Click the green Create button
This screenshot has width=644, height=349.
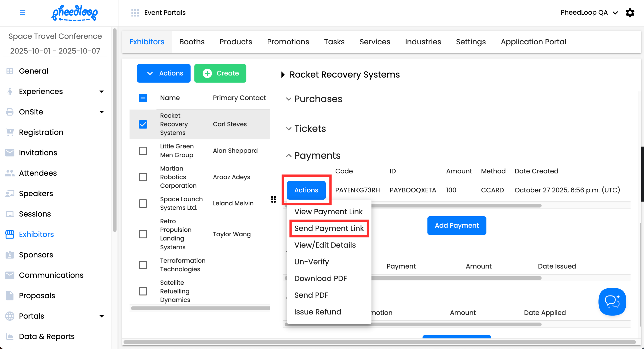coord(220,73)
